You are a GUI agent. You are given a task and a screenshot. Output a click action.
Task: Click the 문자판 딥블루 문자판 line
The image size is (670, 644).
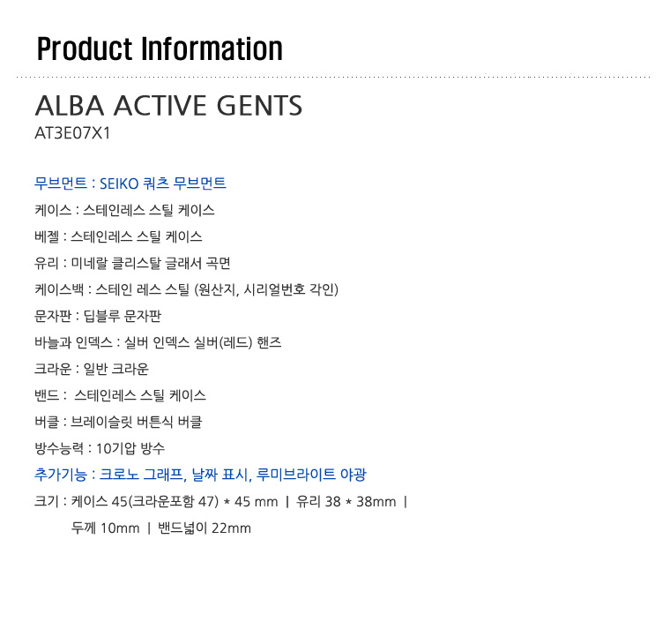(98, 316)
